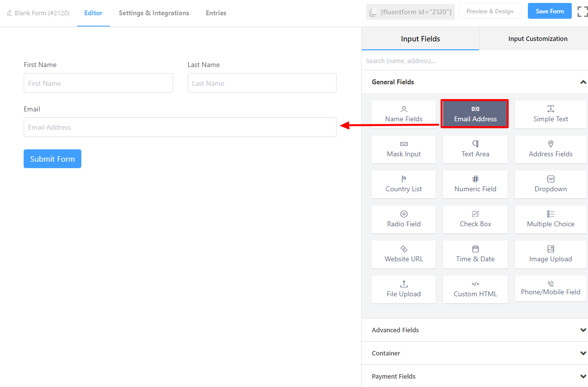Add the Radio Field element
This screenshot has width=588, height=387.
(404, 219)
